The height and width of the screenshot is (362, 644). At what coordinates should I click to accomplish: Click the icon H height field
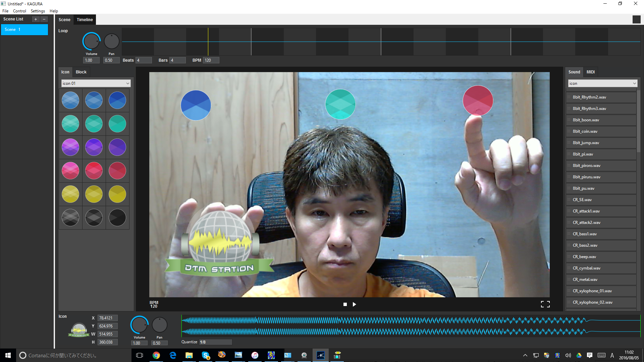pos(108,342)
